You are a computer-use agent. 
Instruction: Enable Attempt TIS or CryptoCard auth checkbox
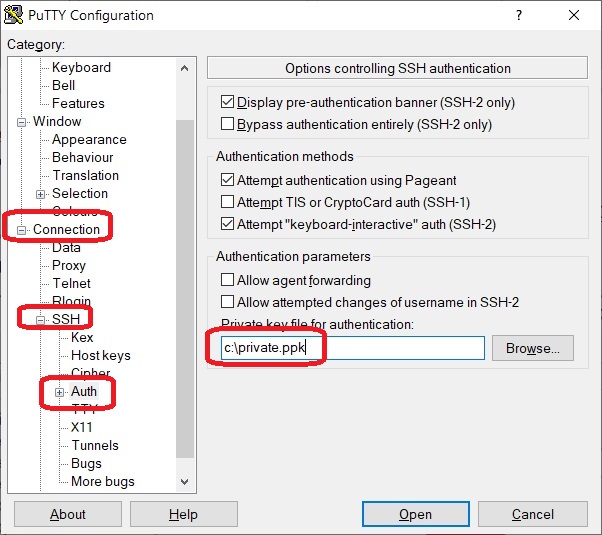(x=227, y=202)
